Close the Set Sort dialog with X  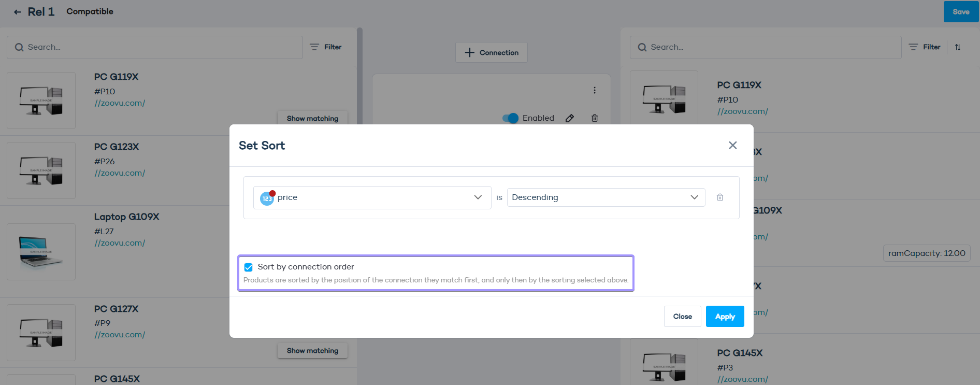732,145
